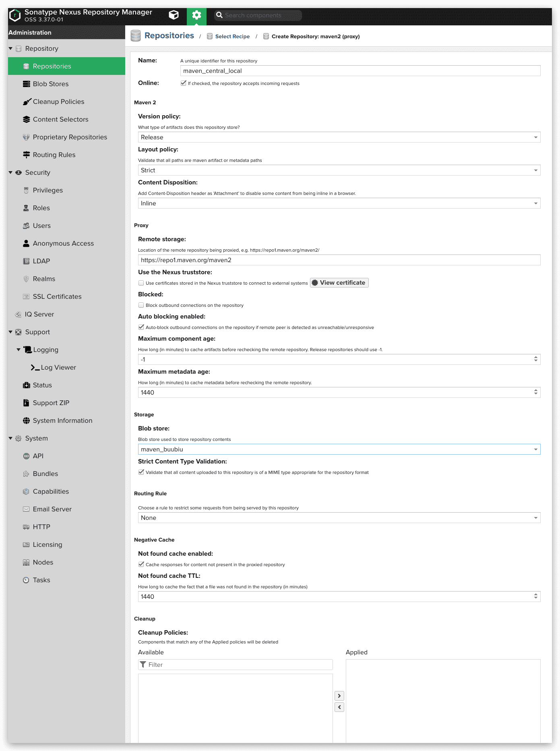The width and height of the screenshot is (560, 751).
Task: Open the Tasks sidebar item
Action: tap(41, 580)
